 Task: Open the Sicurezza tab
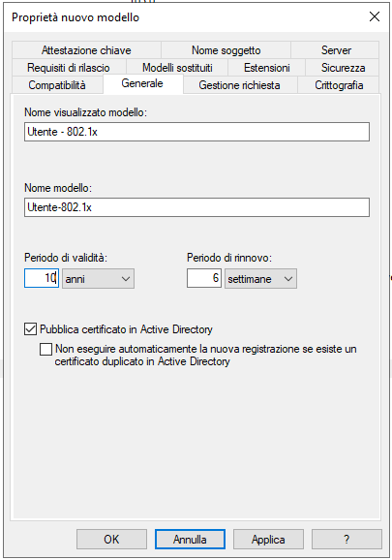[x=343, y=68]
